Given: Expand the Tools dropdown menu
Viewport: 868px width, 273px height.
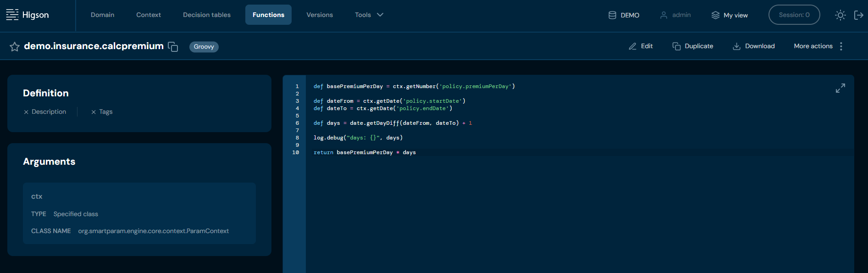Looking at the screenshot, I should (x=369, y=15).
